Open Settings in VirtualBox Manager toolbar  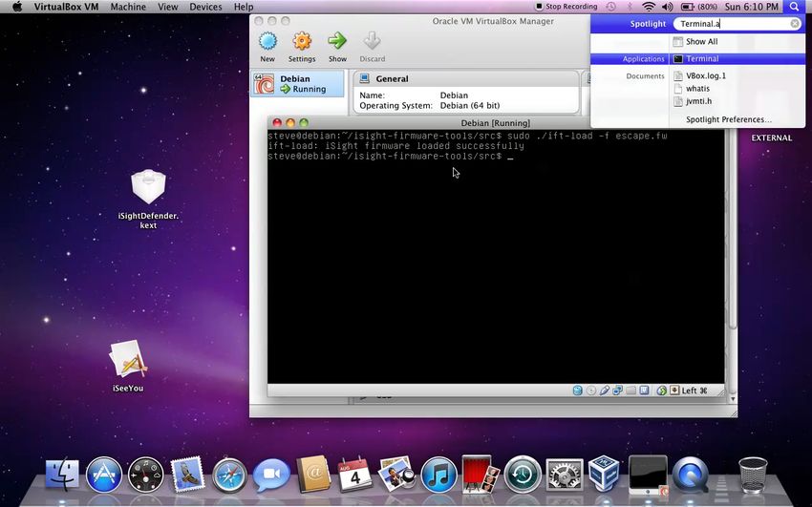click(x=301, y=47)
